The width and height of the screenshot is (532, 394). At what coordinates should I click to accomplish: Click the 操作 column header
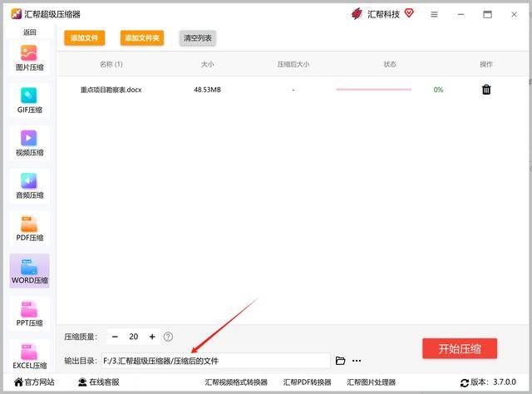point(486,64)
